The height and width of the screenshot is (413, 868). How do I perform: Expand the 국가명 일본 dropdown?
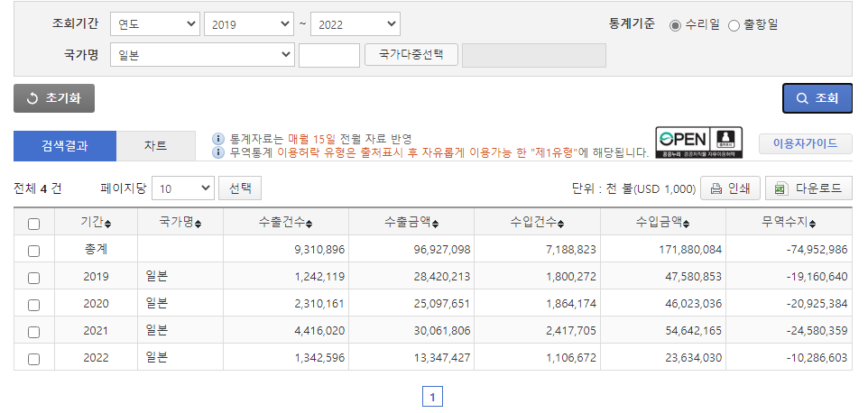202,55
